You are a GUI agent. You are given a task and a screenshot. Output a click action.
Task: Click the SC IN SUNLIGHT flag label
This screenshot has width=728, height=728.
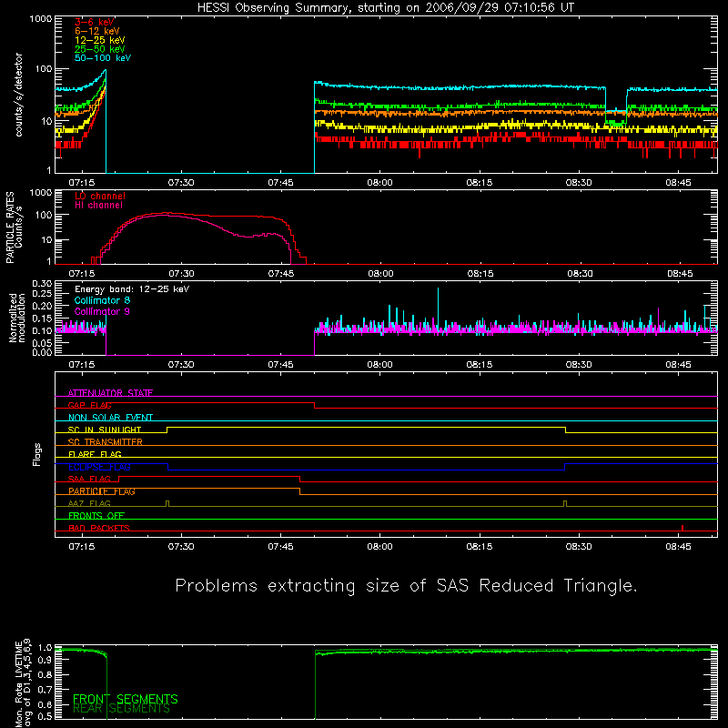tap(105, 430)
